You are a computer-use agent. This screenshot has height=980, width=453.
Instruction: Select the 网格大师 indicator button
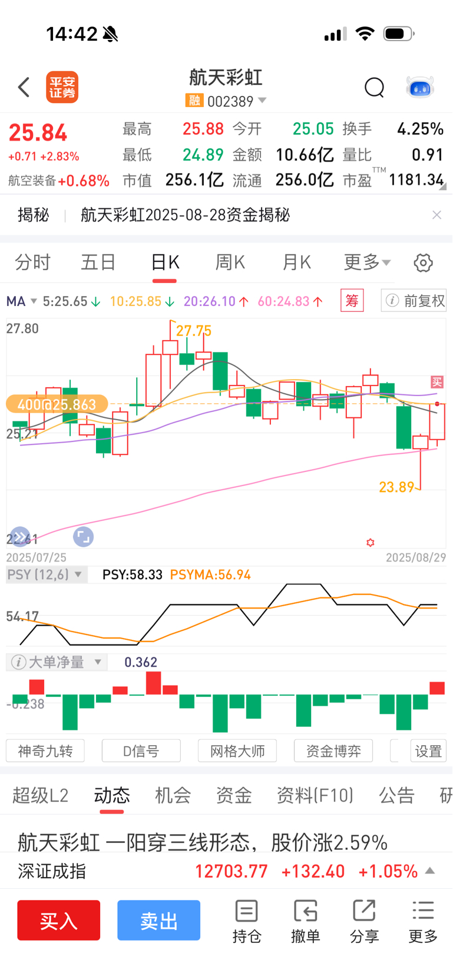(x=237, y=751)
